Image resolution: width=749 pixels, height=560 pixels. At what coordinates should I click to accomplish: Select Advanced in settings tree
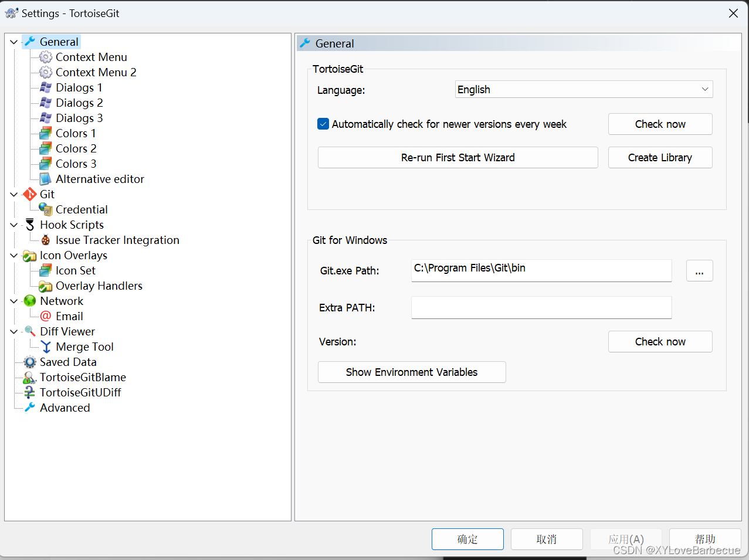65,408
